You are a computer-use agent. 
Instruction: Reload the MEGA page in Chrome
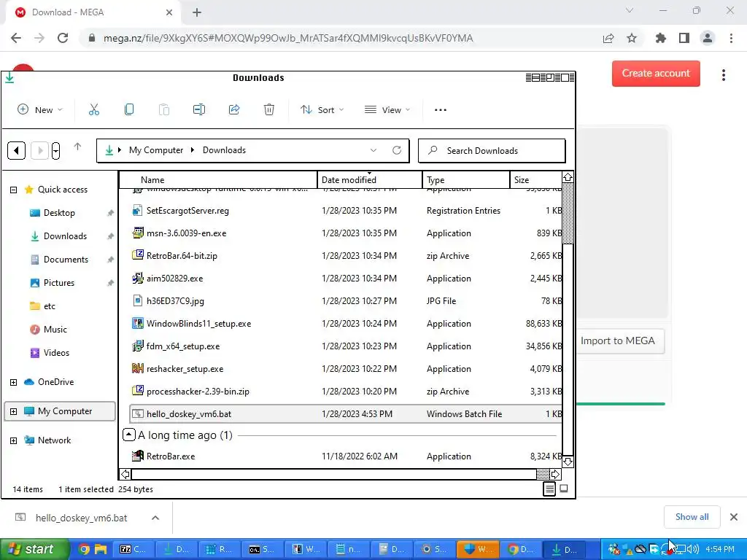pyautogui.click(x=63, y=38)
